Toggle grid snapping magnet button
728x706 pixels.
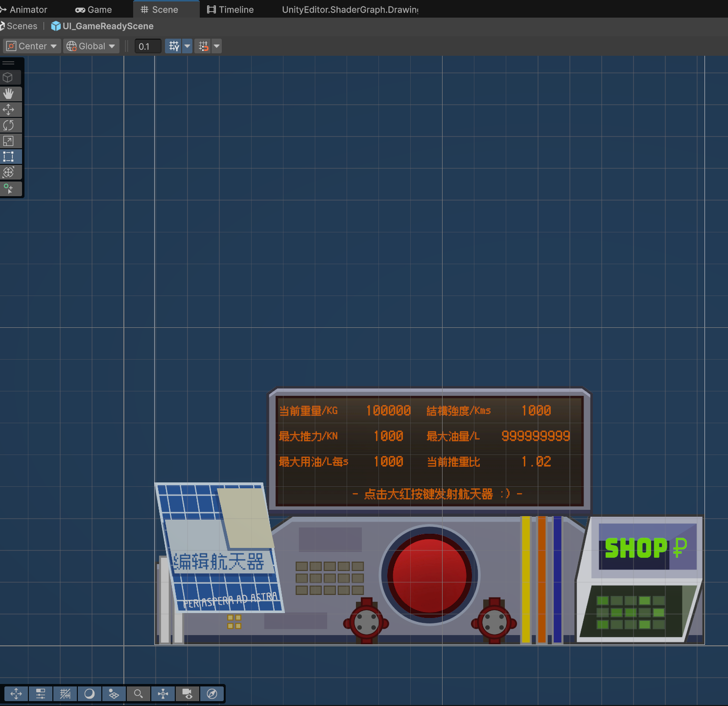tap(203, 46)
